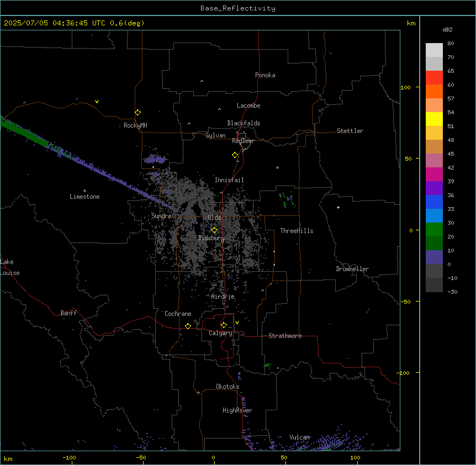Click the -30 value on the dBZ scale

452,292
